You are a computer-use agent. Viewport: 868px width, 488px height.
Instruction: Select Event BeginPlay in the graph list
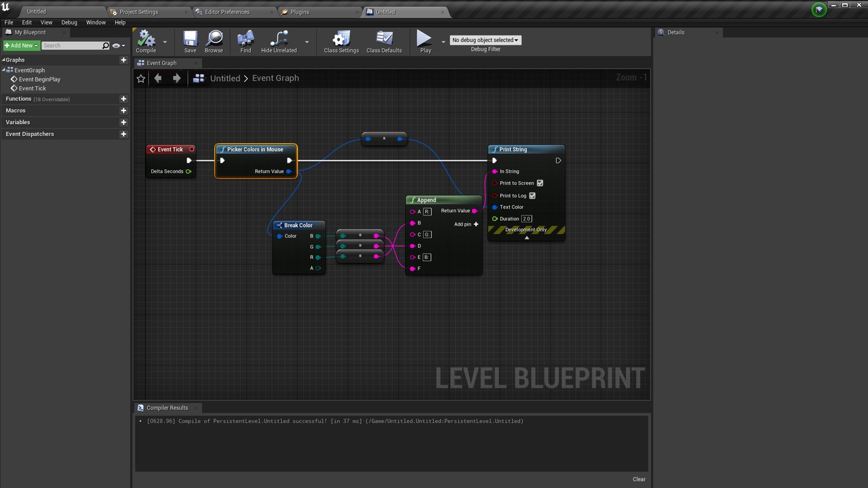[x=39, y=79]
